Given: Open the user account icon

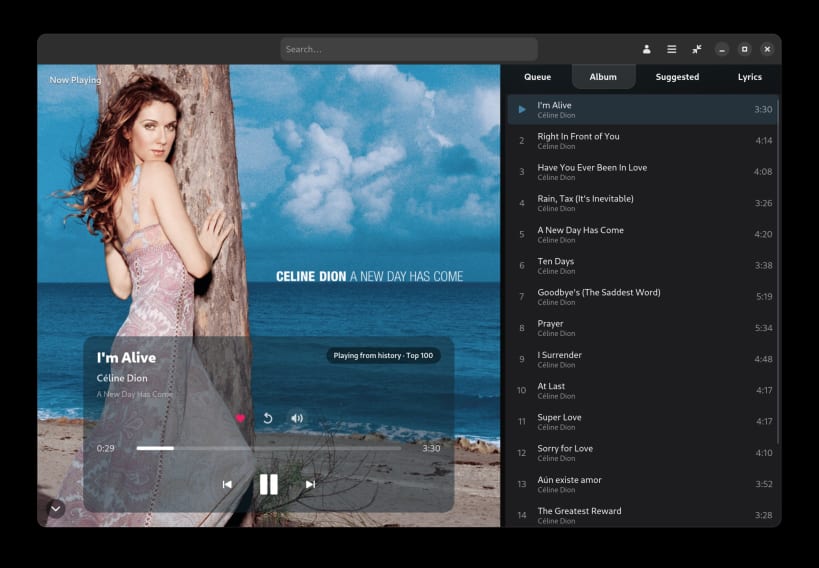Looking at the screenshot, I should 646,49.
